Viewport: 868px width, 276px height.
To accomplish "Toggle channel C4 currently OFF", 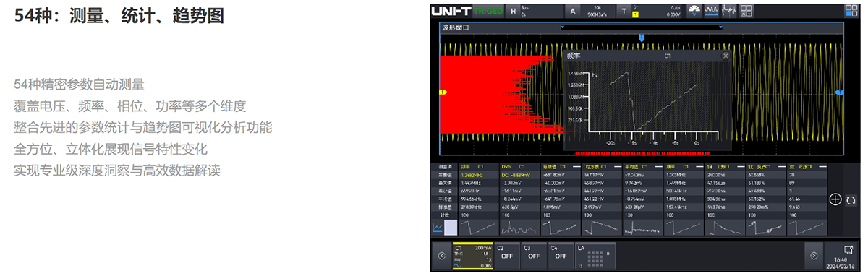I will click(x=560, y=255).
